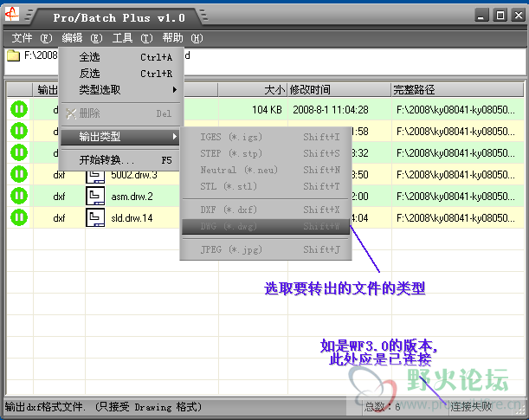Viewport: 529px width, 420px height.
Task: Select STL (*.stl) output type
Action: [x=266, y=186]
